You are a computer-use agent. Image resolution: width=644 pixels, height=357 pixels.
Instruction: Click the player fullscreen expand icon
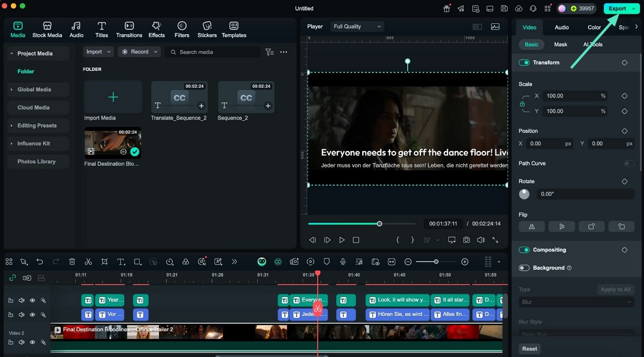[495, 240]
